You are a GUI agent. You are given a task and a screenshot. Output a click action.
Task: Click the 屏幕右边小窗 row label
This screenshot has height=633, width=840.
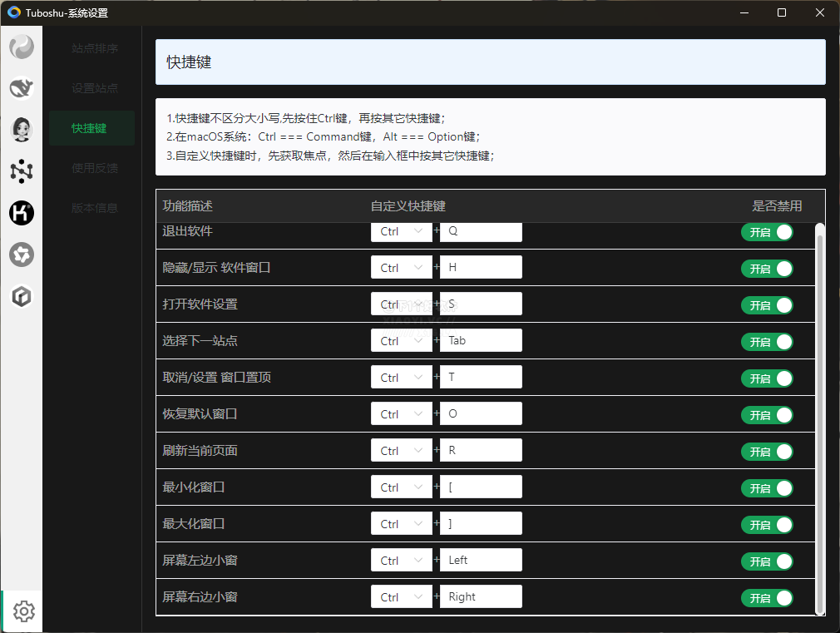point(200,596)
